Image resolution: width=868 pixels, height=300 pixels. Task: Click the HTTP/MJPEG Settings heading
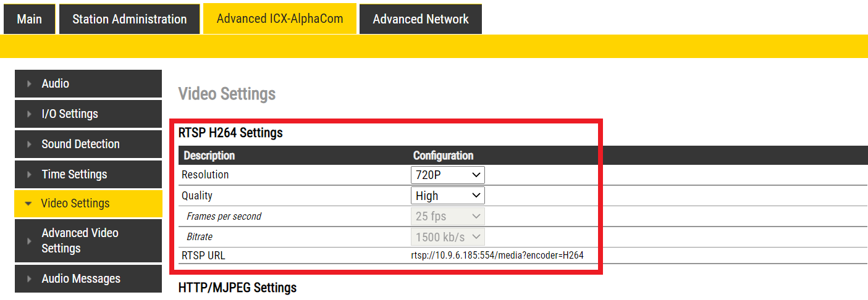click(237, 288)
